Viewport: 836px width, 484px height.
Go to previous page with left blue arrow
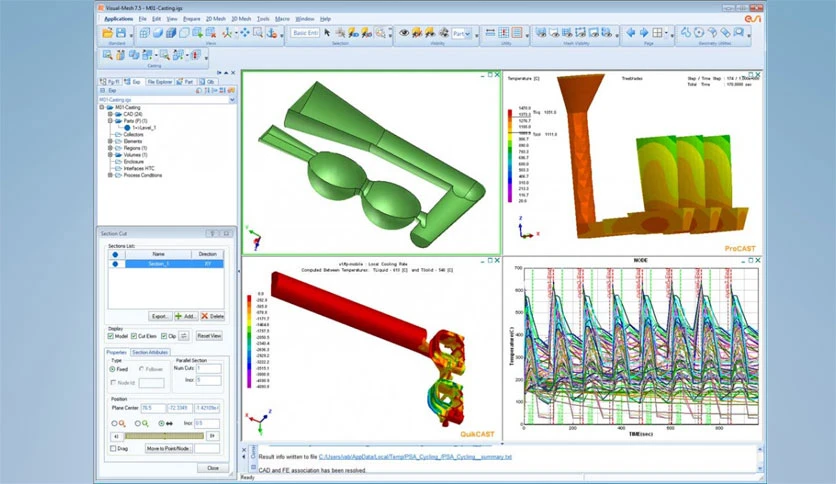(x=631, y=33)
